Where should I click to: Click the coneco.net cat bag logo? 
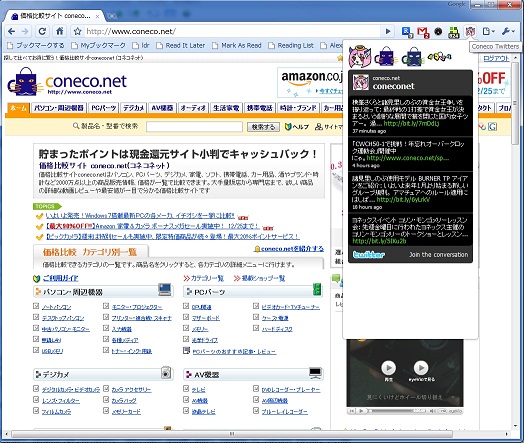25,81
